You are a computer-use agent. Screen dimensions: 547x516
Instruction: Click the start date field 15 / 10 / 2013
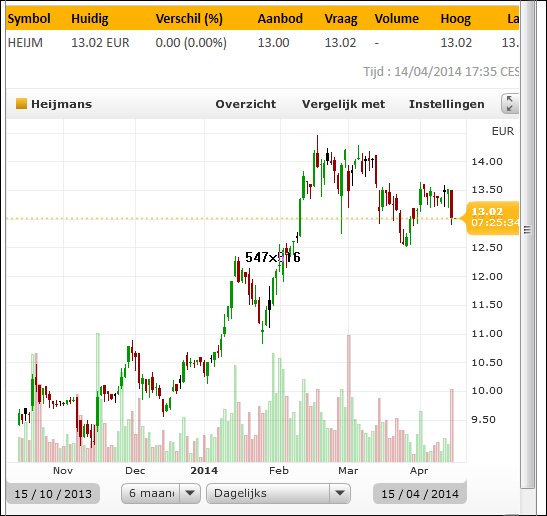click(x=53, y=494)
